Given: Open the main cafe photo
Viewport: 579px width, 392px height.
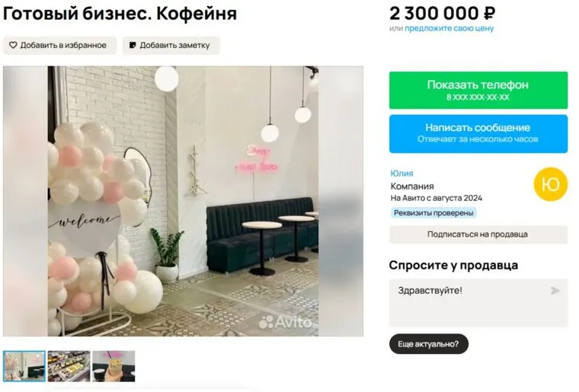Looking at the screenshot, I should 183,201.
